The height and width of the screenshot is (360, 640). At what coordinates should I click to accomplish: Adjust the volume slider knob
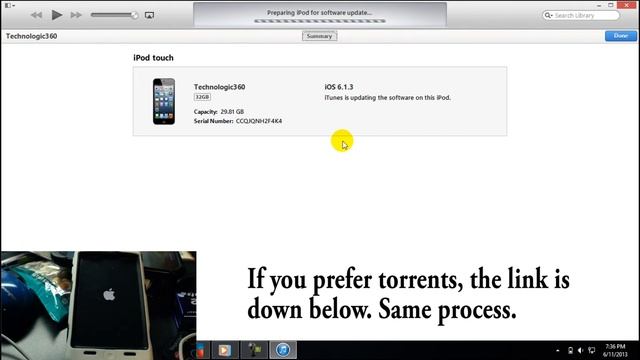(134, 15)
